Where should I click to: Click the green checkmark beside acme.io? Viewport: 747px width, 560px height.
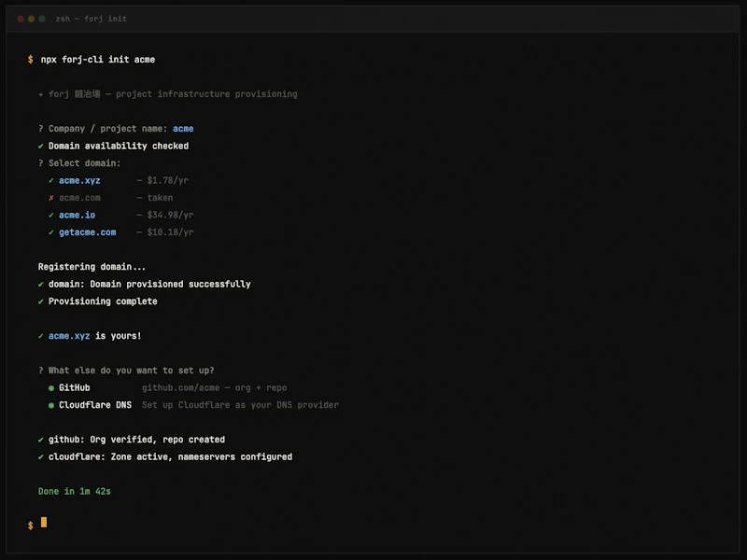(x=51, y=216)
